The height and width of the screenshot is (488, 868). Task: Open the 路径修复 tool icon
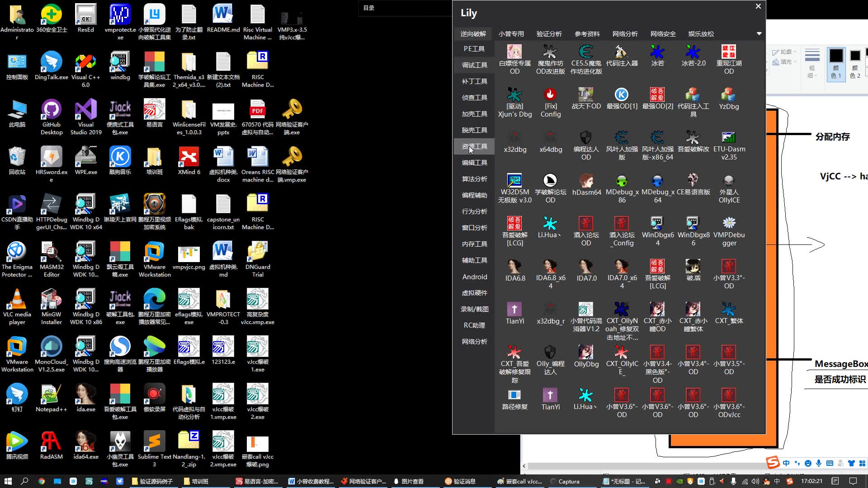pos(514,396)
